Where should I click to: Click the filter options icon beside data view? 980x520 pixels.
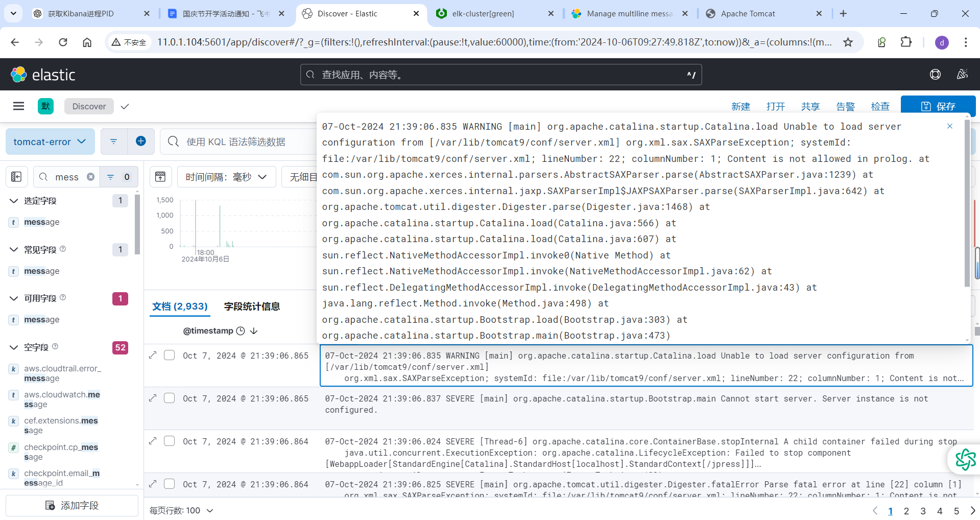click(x=114, y=141)
